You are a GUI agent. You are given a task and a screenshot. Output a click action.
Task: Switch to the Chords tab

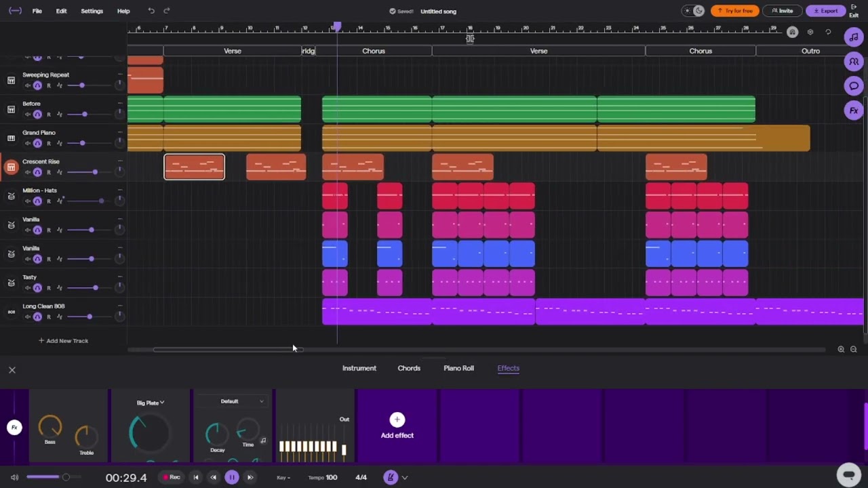[x=409, y=368]
